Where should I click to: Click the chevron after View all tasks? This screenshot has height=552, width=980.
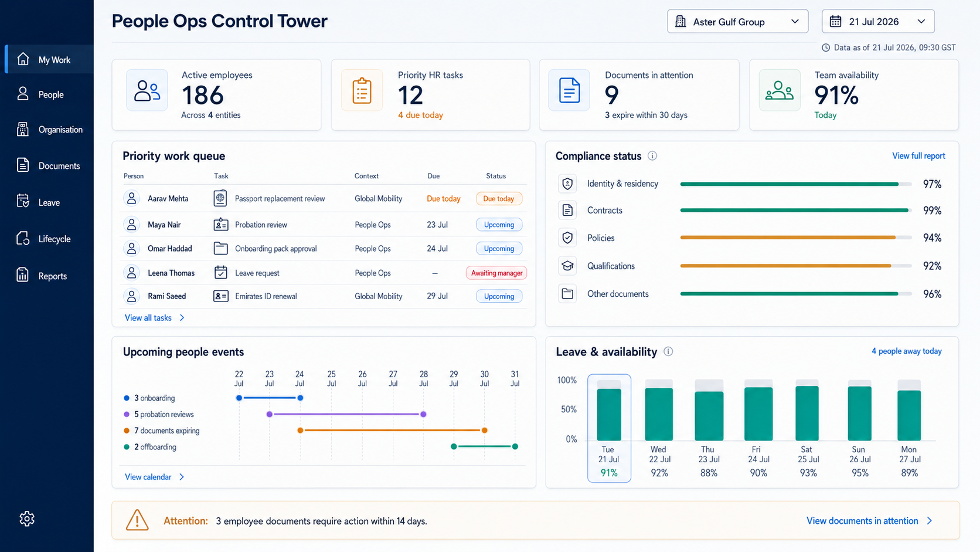click(182, 318)
